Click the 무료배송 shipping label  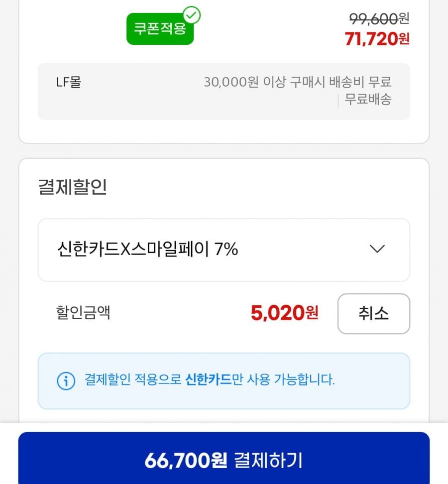tap(368, 99)
